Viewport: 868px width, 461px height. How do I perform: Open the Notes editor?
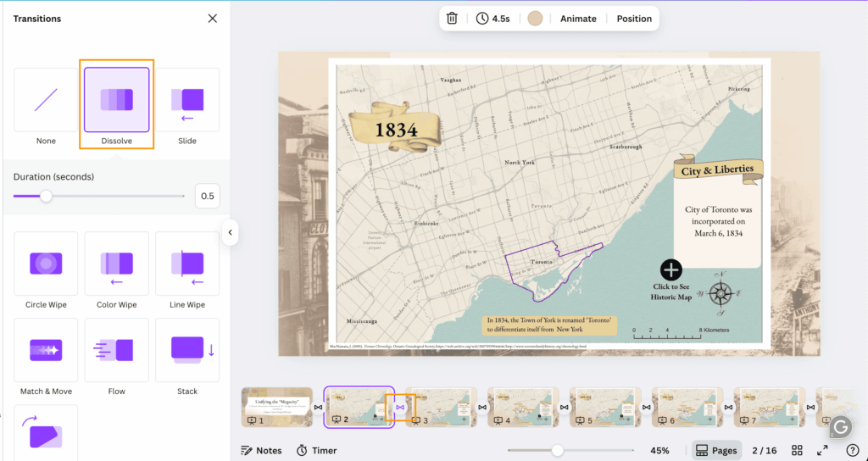coord(261,451)
